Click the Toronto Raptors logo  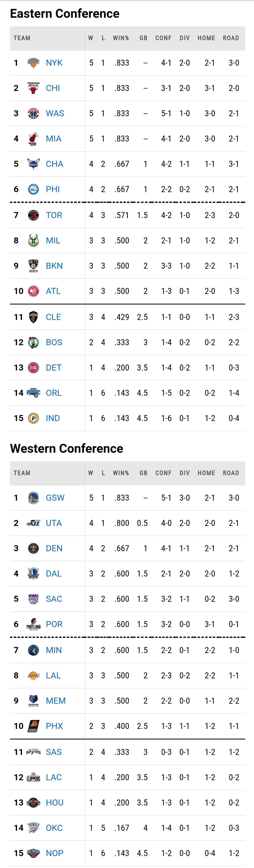(x=33, y=215)
